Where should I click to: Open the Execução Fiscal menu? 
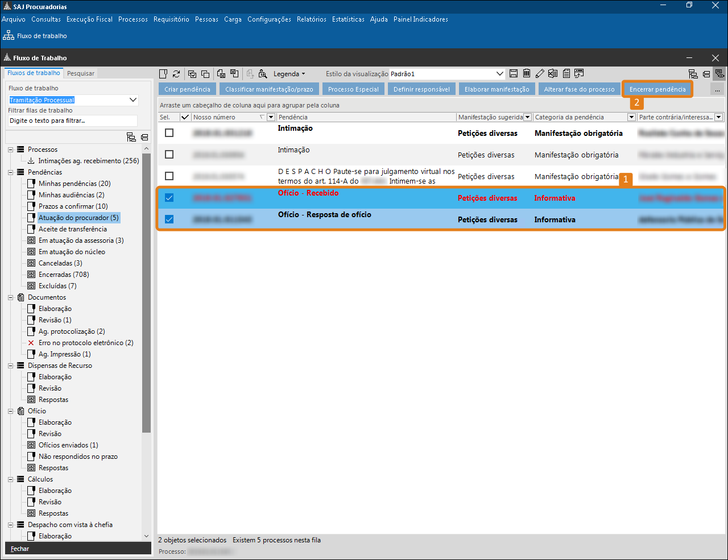click(x=89, y=19)
